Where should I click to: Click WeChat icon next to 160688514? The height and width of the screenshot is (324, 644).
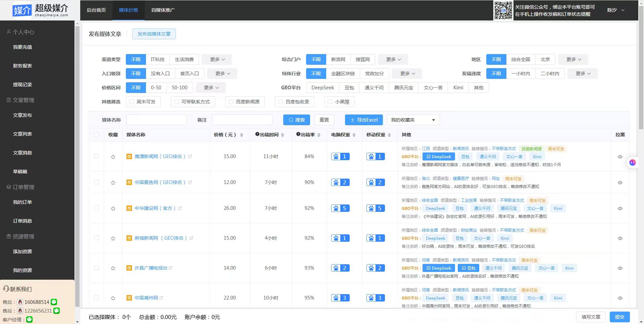[x=54, y=302]
